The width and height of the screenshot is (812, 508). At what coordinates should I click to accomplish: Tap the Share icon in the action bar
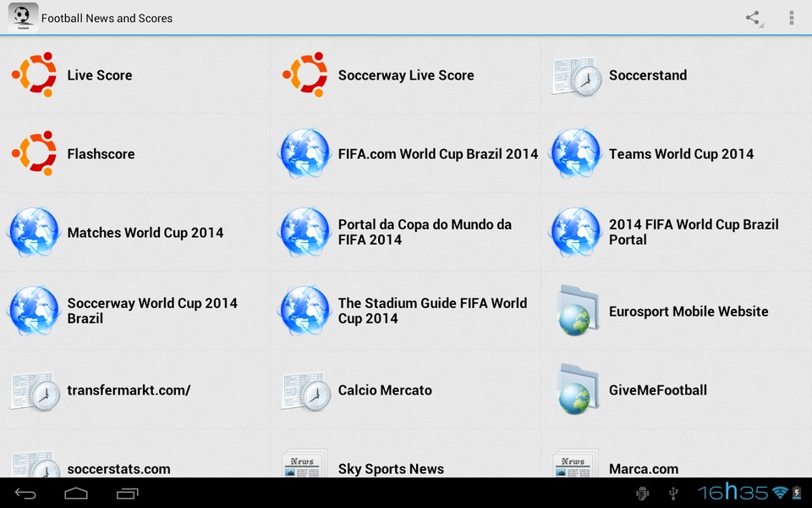[x=754, y=18]
